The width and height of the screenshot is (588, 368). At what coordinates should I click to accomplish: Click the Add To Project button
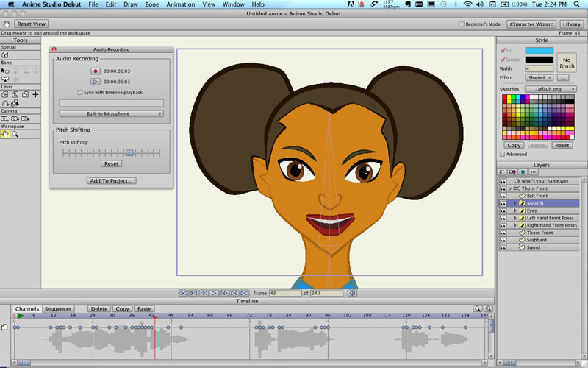click(x=111, y=180)
